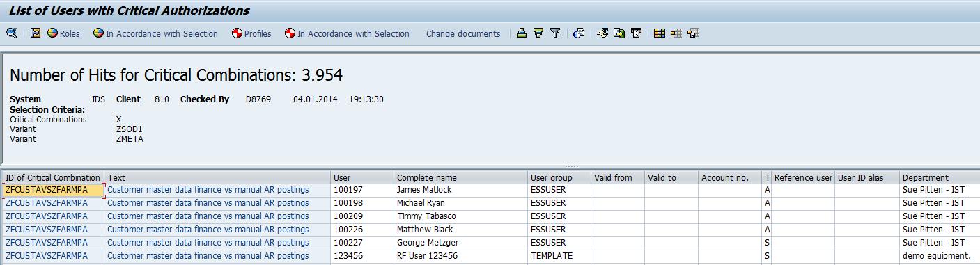Click In Accordance with Selection after Profiles
The image size is (980, 265).
(x=347, y=33)
